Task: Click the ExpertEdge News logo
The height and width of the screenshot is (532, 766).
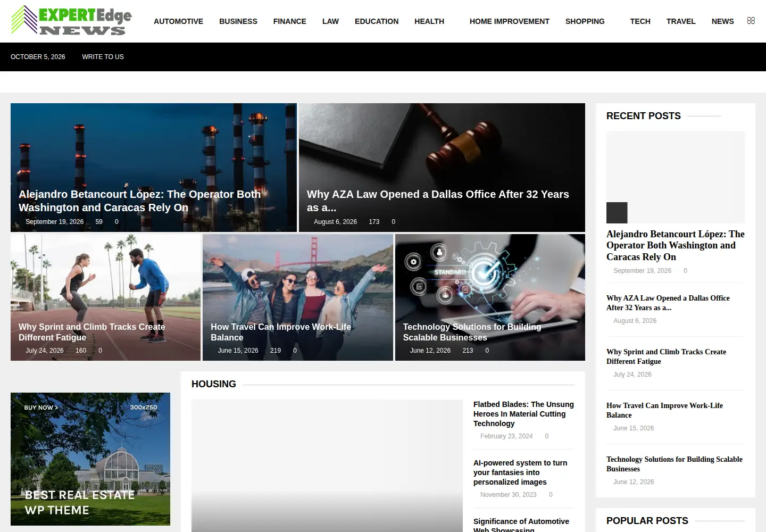Action: [71, 21]
